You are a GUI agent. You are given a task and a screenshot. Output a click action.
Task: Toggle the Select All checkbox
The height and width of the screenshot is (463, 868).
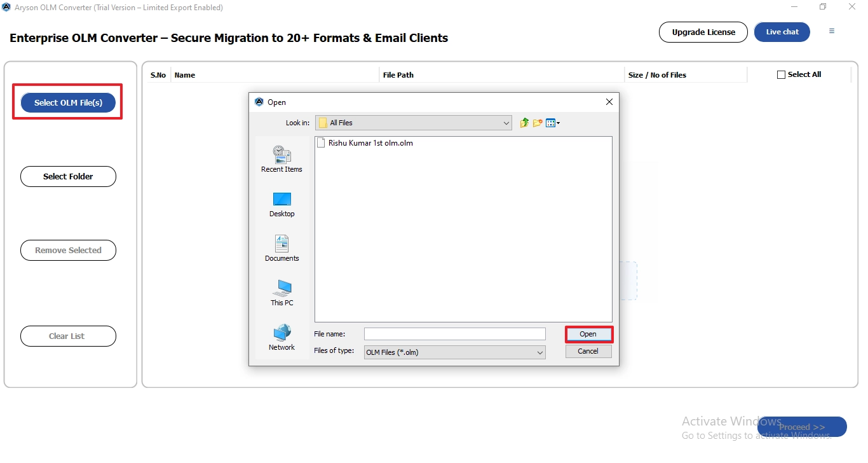tap(781, 75)
